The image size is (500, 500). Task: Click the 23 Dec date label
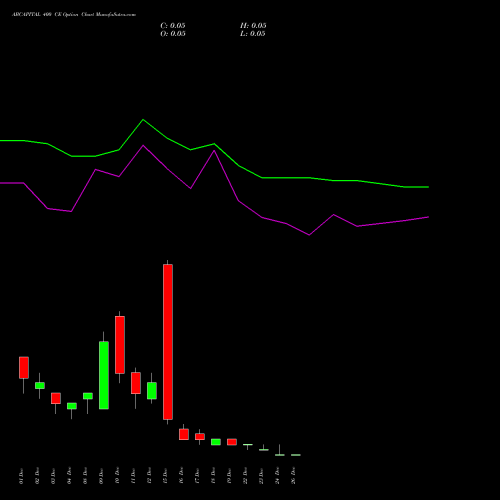coord(261,476)
